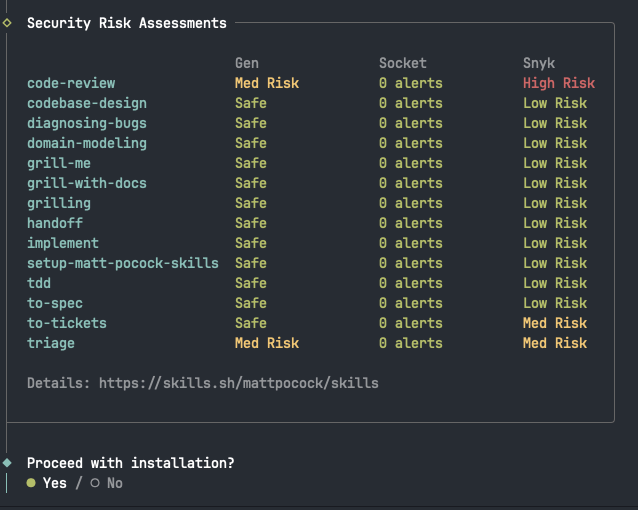Click the Safe Gen value for setup-matt-pocock-skills
The image size is (638, 510).
[251, 263]
